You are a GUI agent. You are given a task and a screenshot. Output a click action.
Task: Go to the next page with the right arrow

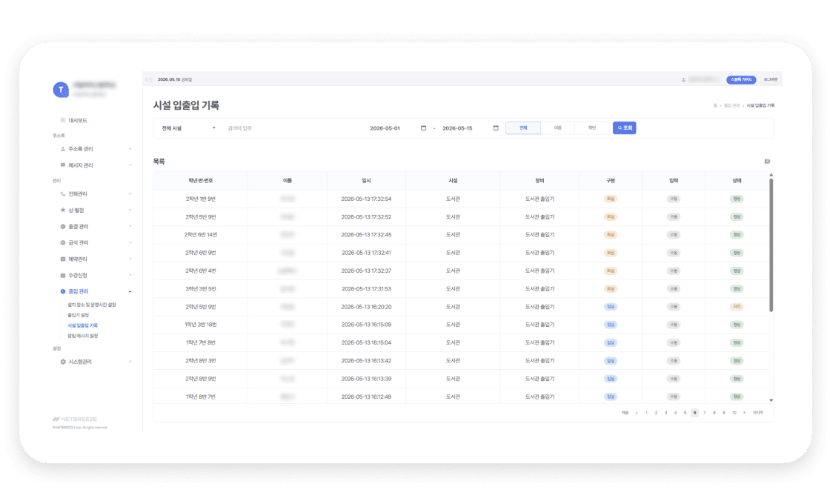click(744, 413)
